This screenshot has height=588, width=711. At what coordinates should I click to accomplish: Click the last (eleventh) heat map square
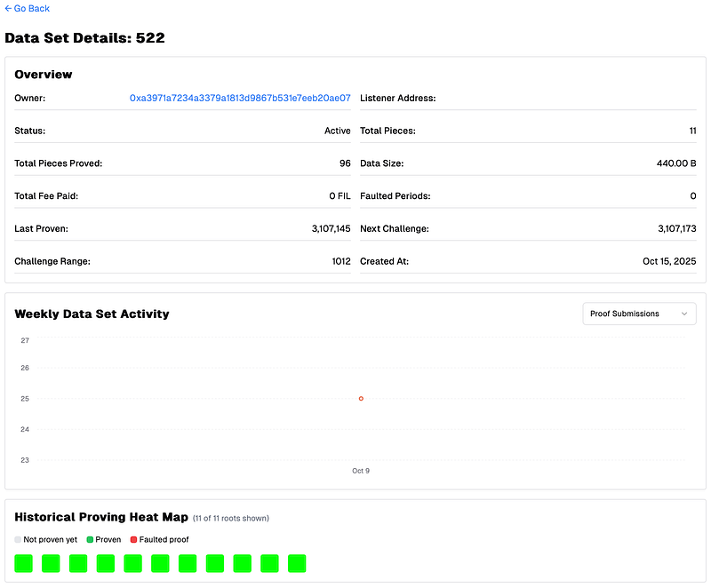pos(297,563)
